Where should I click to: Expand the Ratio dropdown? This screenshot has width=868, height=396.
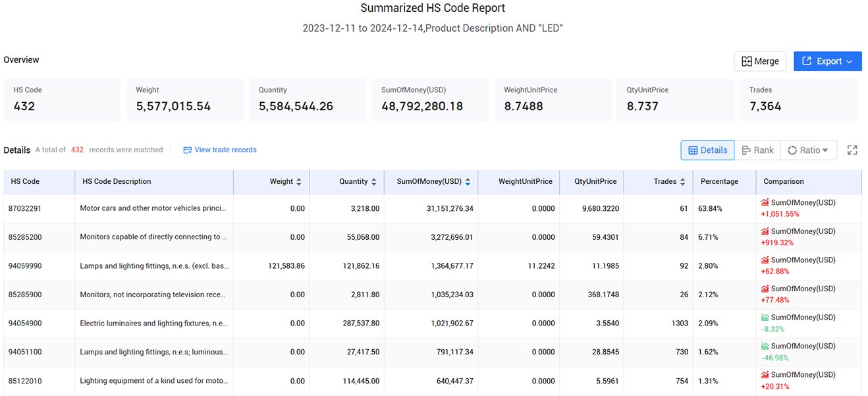808,150
